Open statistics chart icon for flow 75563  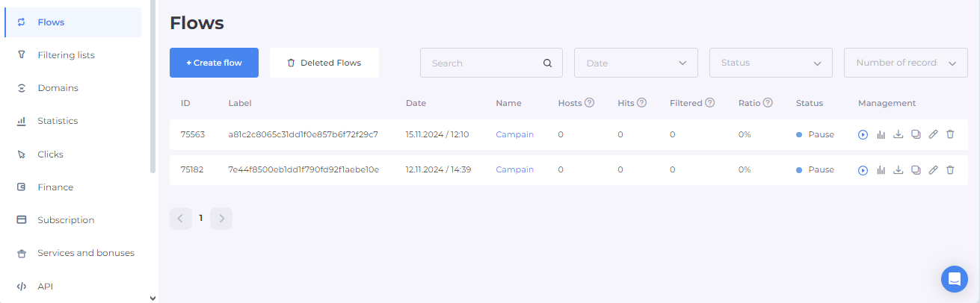tap(881, 135)
